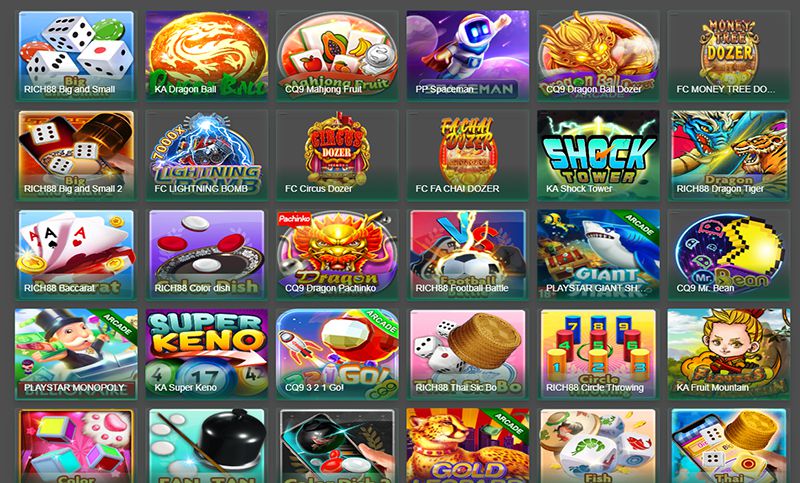Select the RICH88 Baccarat card game

[77, 254]
